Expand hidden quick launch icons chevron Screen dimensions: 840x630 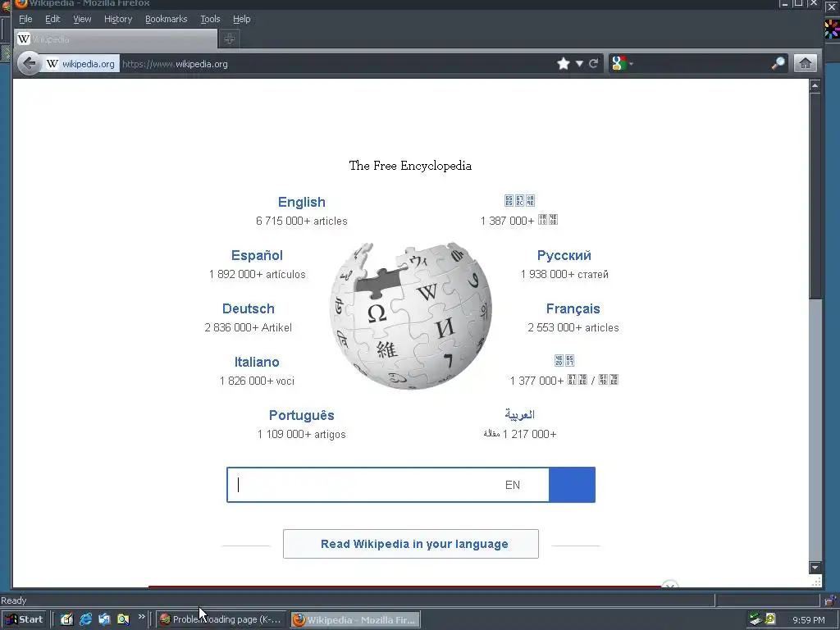pyautogui.click(x=141, y=617)
